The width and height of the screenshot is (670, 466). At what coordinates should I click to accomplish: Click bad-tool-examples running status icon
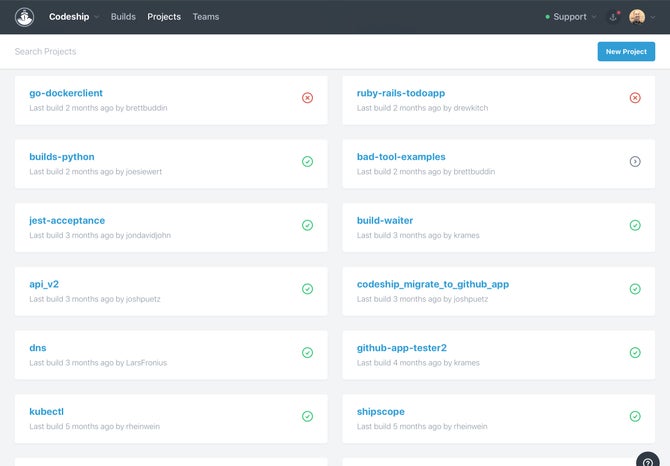click(635, 161)
